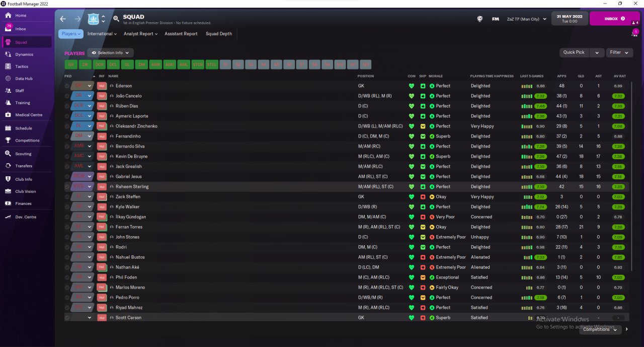Open the Competitions sidebar icon
This screenshot has height=347, width=644.
8,141
